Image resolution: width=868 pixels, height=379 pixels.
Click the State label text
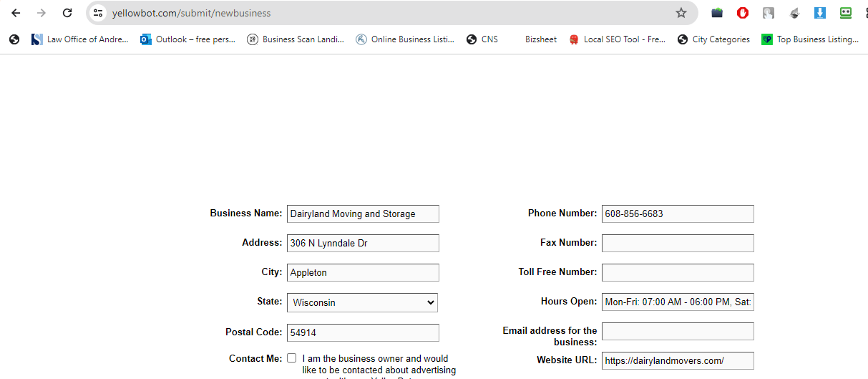(270, 301)
